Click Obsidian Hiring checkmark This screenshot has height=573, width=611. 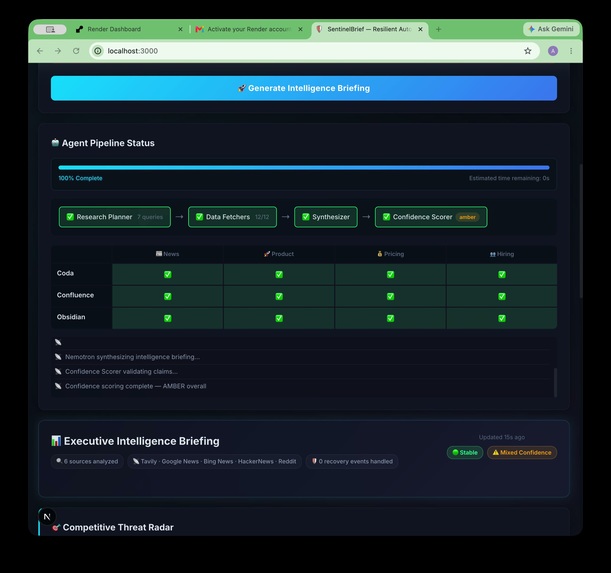(x=502, y=318)
